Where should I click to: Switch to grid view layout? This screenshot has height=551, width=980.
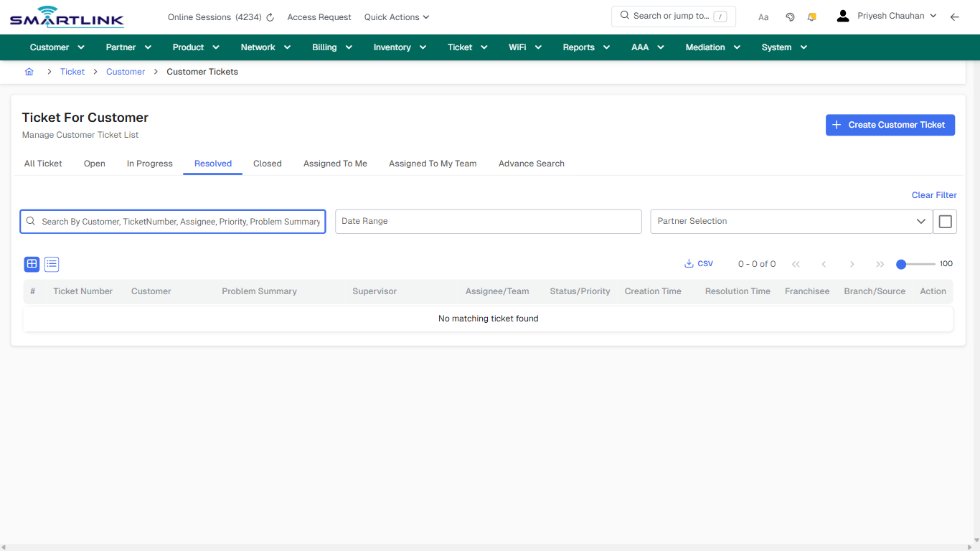32,264
